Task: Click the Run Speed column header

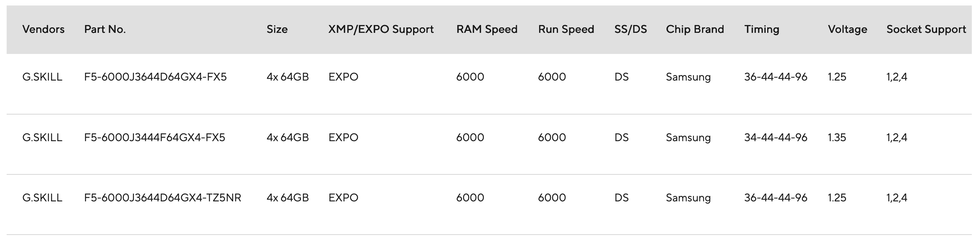Action: coord(566,29)
